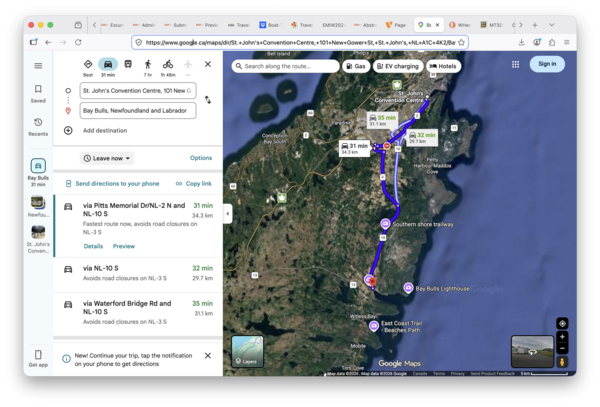This screenshot has height=407, width=600.
Task: Open Preview for Pitts Memorial route
Action: [x=124, y=246]
